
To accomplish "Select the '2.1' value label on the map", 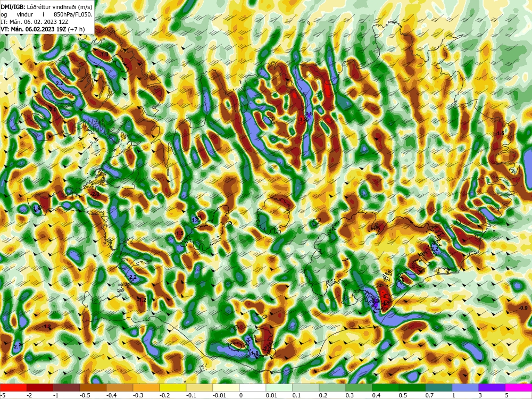I will point(18,347).
